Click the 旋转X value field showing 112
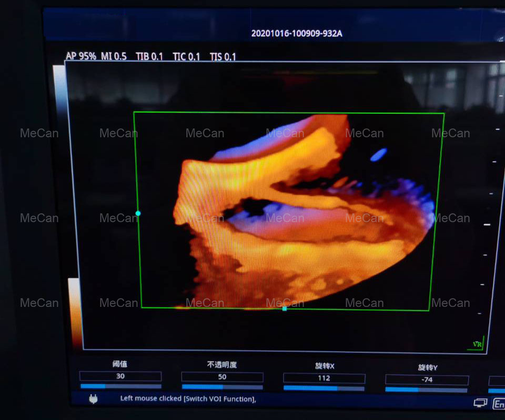This screenshot has height=420, width=505. point(324,378)
